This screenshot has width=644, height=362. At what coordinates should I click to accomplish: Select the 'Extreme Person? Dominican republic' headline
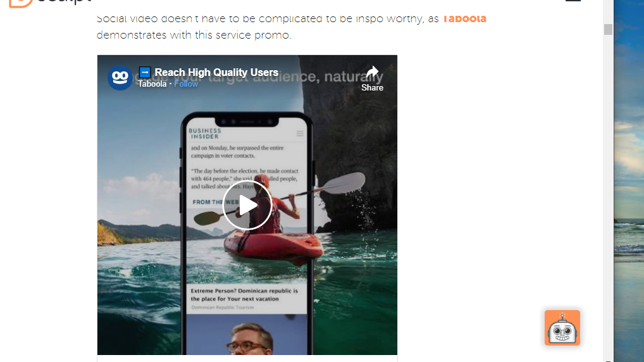click(244, 295)
